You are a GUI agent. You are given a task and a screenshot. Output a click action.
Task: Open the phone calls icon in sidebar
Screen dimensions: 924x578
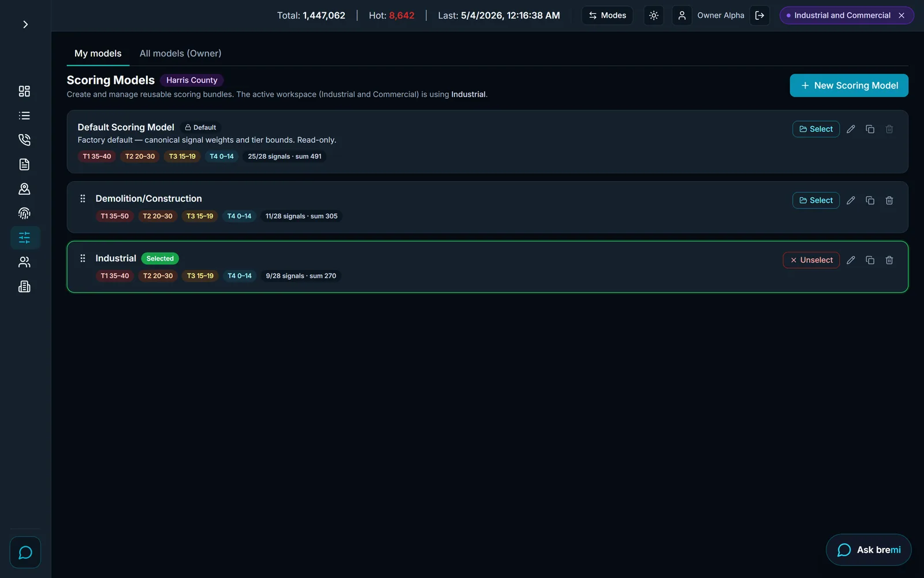(24, 140)
